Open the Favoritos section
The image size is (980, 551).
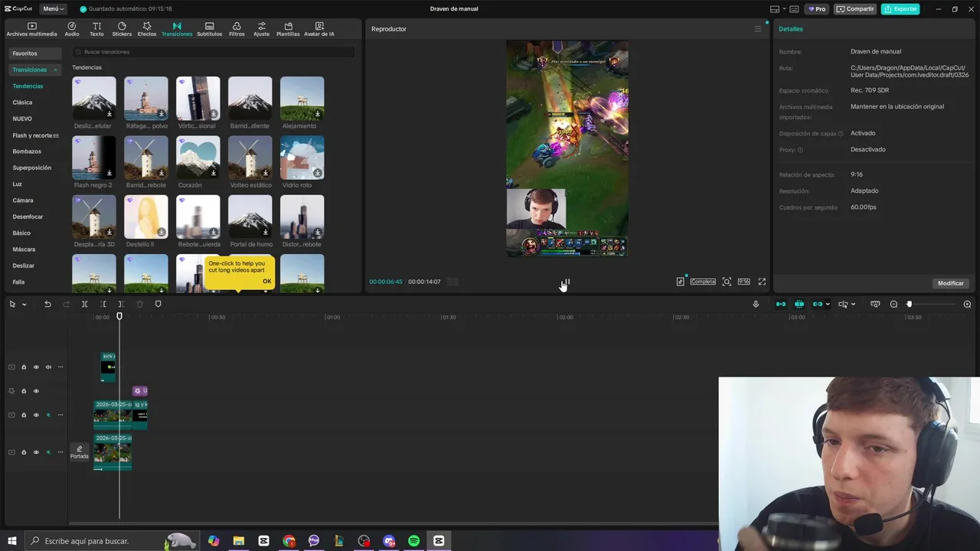34,54
